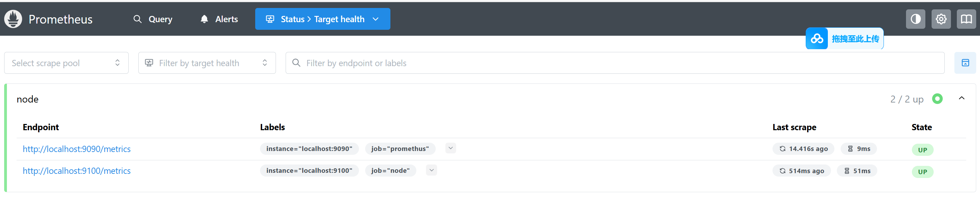980x205 pixels.
Task: Click the Alerts bell icon
Action: tap(204, 19)
